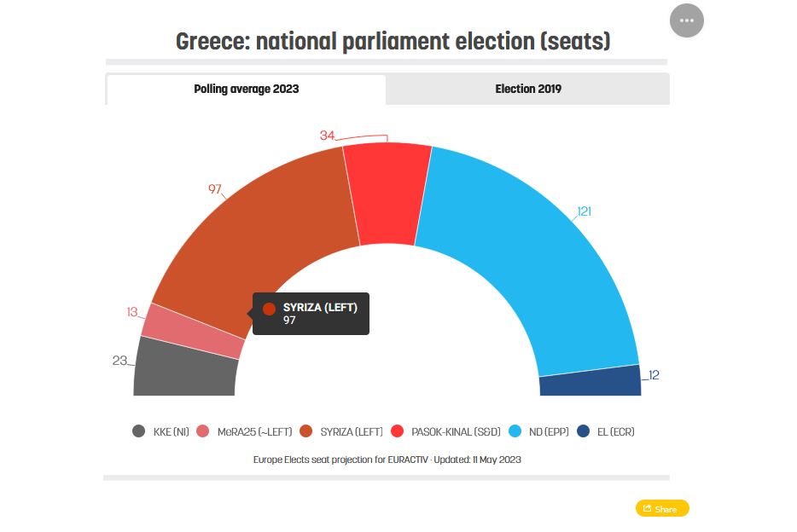Select the orange SYRIZA legend marker
Viewport: 797px width, 532px height.
[x=305, y=431]
